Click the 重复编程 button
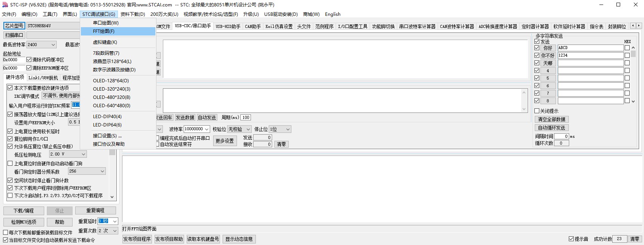Image resolution: width=644 pixels, height=245 pixels. tap(95, 210)
